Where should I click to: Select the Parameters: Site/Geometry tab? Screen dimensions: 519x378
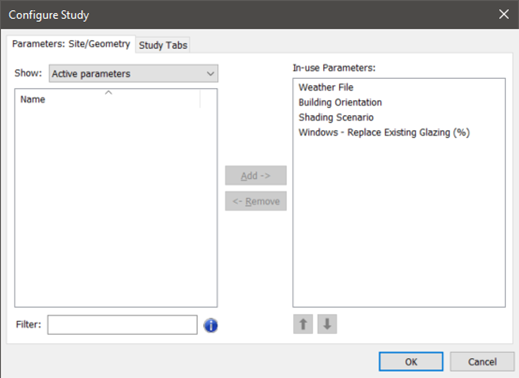click(x=71, y=44)
